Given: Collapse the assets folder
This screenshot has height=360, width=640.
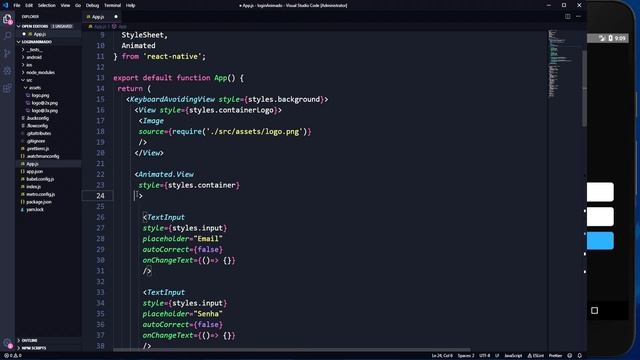Looking at the screenshot, I should (x=48, y=88).
